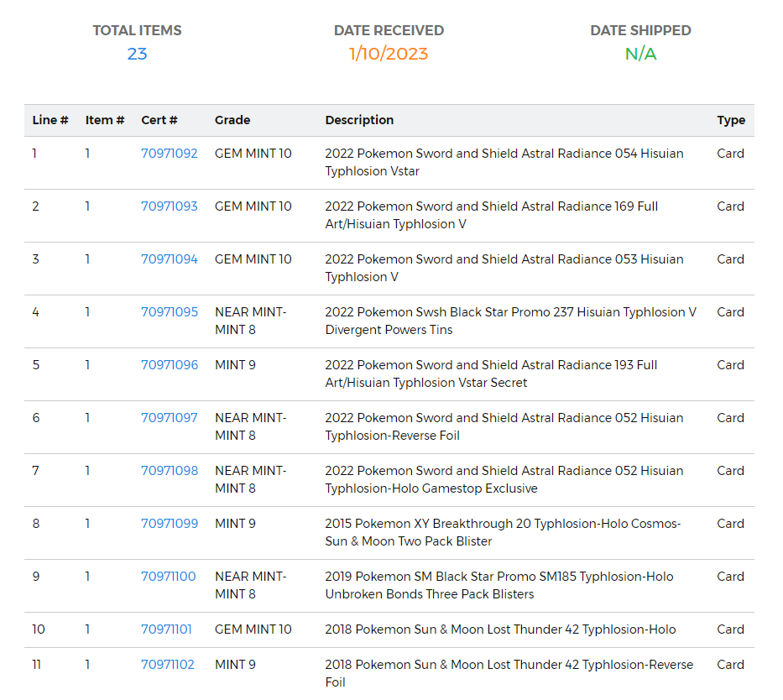The height and width of the screenshot is (700, 783).
Task: Open cert number 70971092 link
Action: [x=170, y=154]
